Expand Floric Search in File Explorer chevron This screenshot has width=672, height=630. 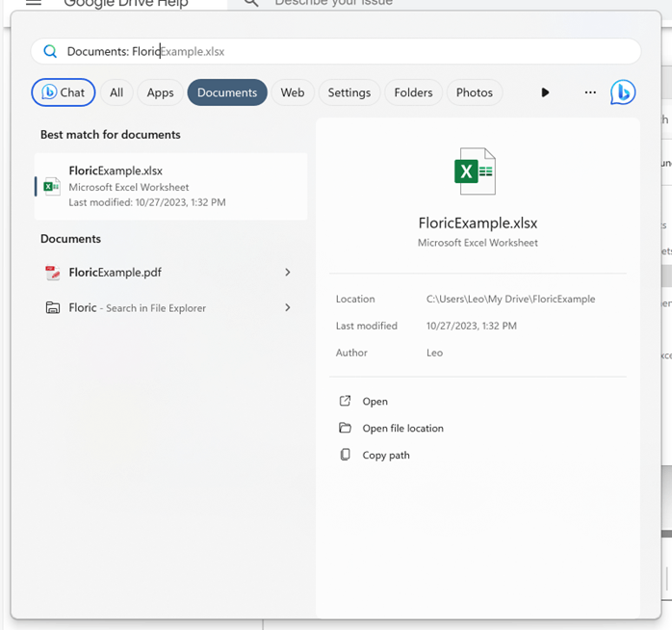tap(288, 307)
